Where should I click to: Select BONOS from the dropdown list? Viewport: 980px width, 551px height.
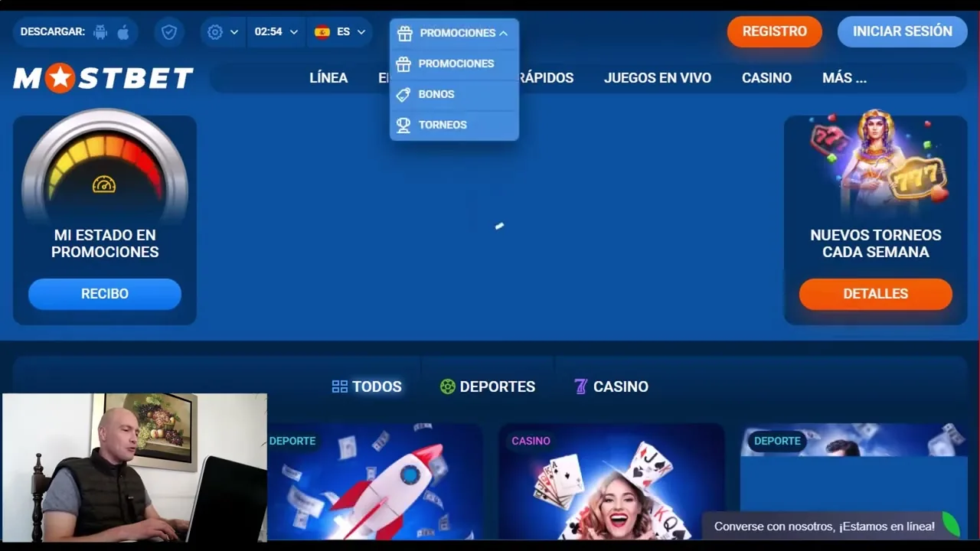(454, 94)
